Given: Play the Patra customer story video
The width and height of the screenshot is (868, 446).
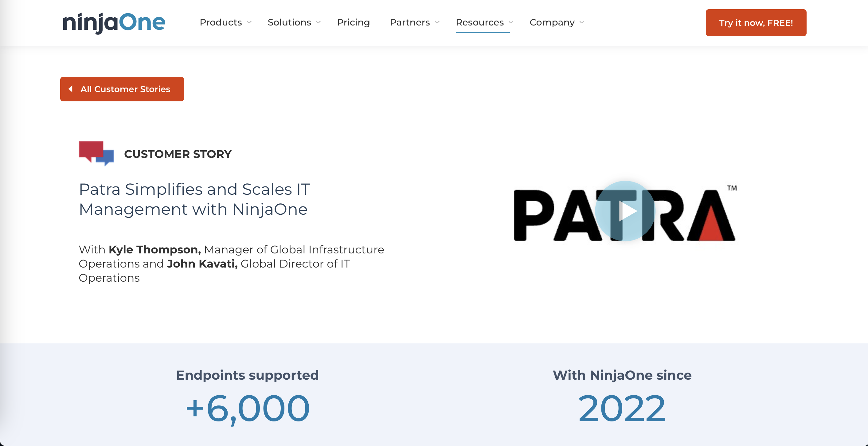Looking at the screenshot, I should (x=625, y=211).
